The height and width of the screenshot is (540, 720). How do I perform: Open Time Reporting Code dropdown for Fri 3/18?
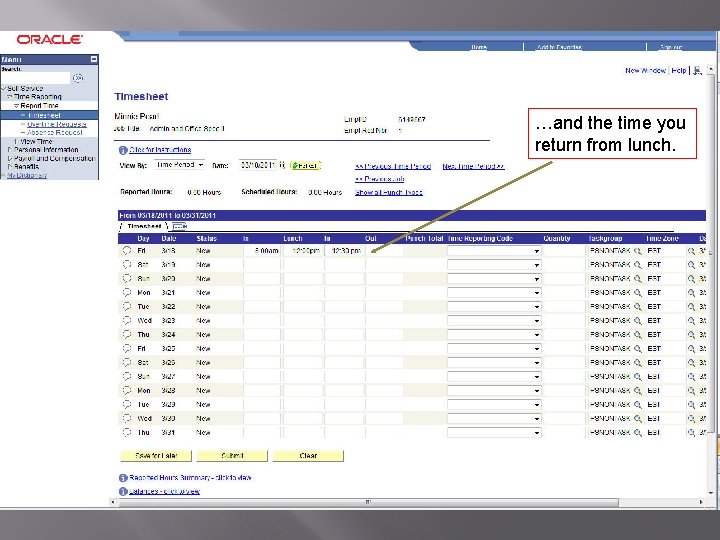coord(494,251)
